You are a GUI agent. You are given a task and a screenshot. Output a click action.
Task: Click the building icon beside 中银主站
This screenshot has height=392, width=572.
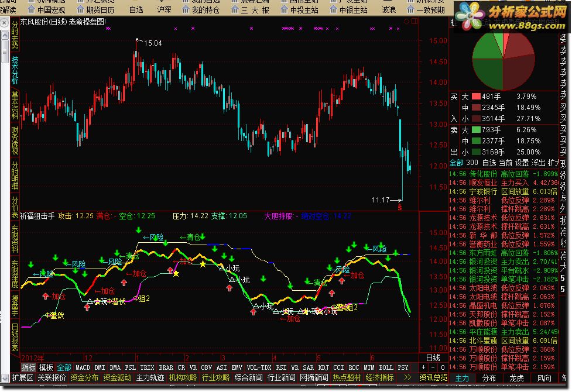[x=334, y=10]
